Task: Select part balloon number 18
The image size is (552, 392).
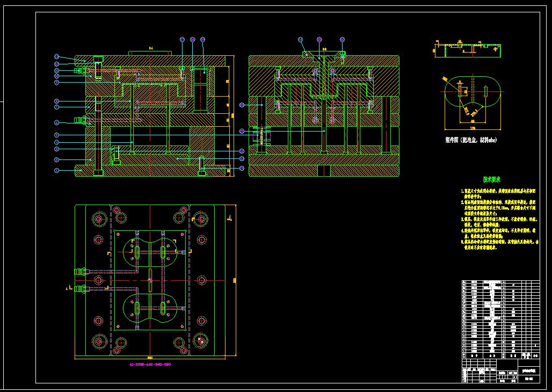Action: [x=193, y=40]
